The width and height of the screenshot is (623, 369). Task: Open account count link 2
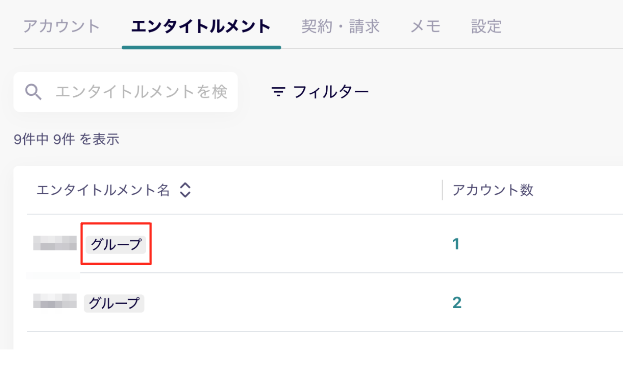457,303
